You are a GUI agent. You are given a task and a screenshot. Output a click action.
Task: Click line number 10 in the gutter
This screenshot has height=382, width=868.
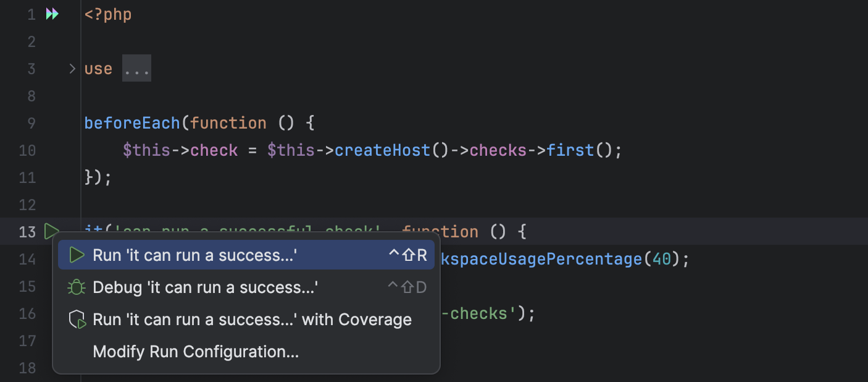coord(27,150)
